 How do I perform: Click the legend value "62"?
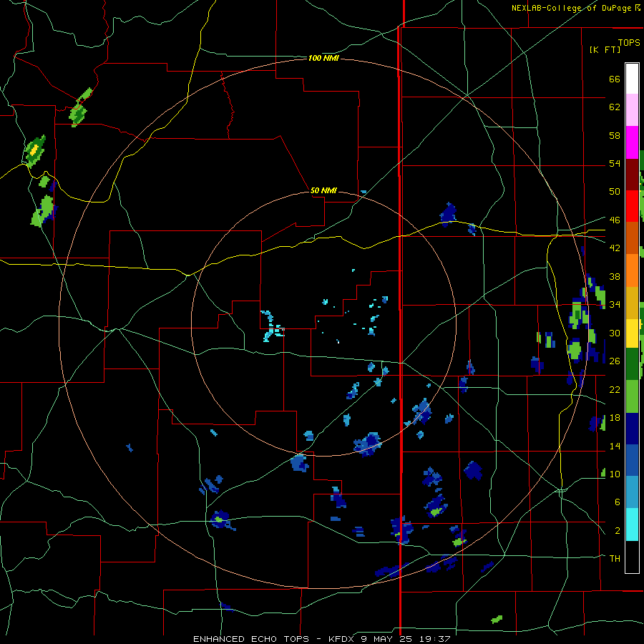coord(615,107)
